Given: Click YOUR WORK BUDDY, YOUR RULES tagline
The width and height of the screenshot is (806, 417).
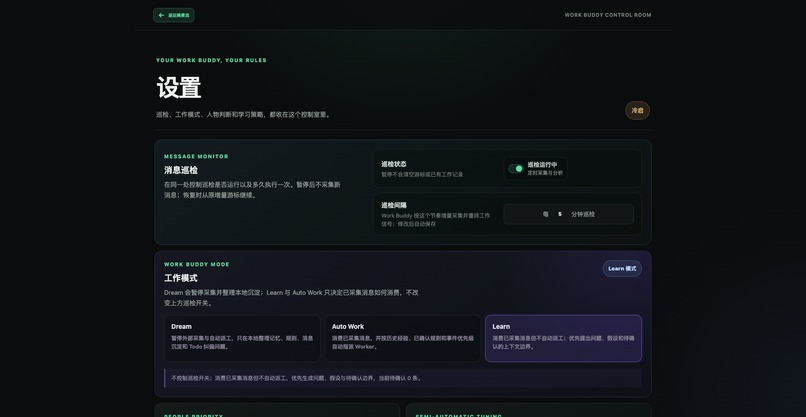Looking at the screenshot, I should (x=211, y=60).
